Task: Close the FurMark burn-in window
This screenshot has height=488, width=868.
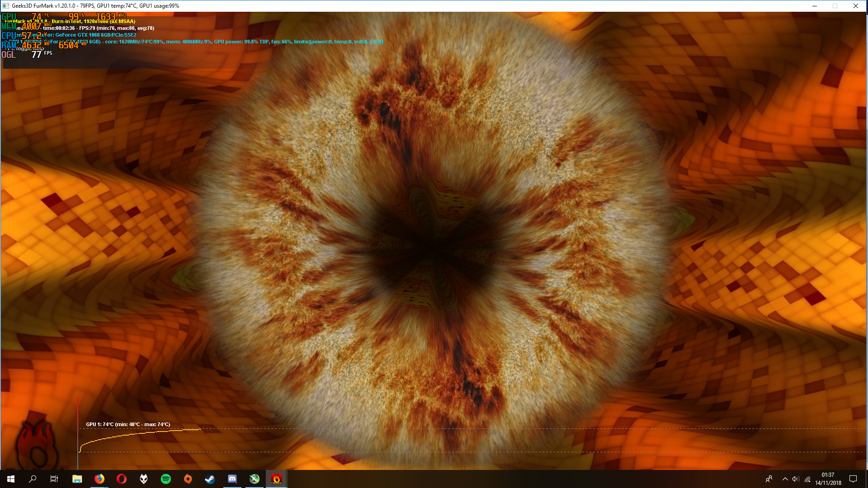Action: coord(856,6)
